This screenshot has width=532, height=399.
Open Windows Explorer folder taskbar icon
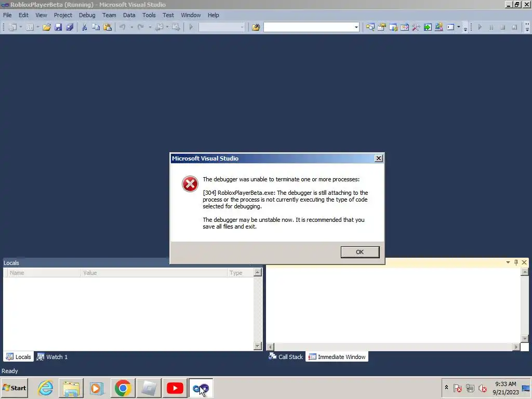71,388
